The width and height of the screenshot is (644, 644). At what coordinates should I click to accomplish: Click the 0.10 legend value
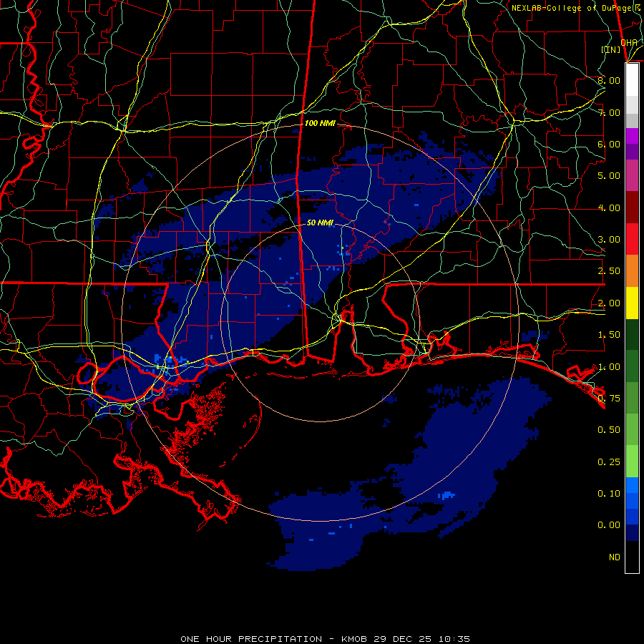point(609,494)
